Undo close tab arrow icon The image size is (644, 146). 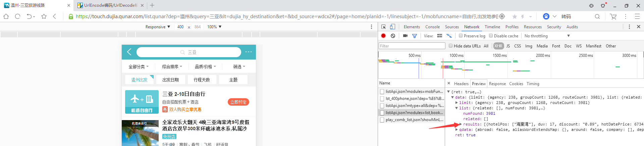(29, 16)
